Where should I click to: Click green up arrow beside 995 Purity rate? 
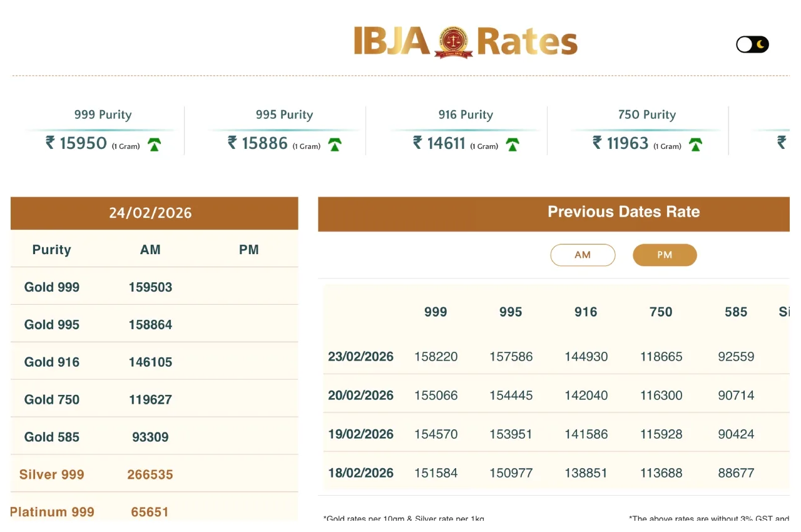335,145
